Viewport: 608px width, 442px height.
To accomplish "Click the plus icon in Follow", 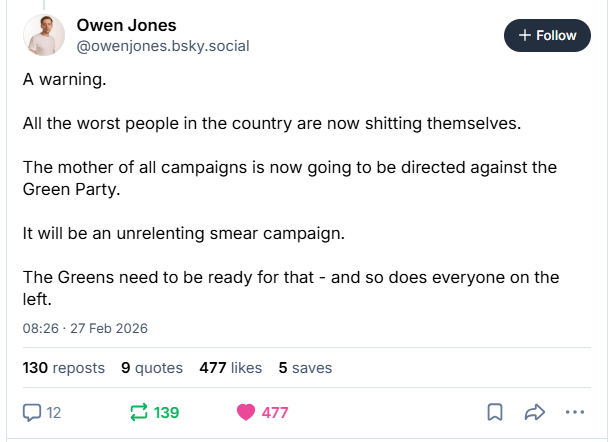I will 525,35.
